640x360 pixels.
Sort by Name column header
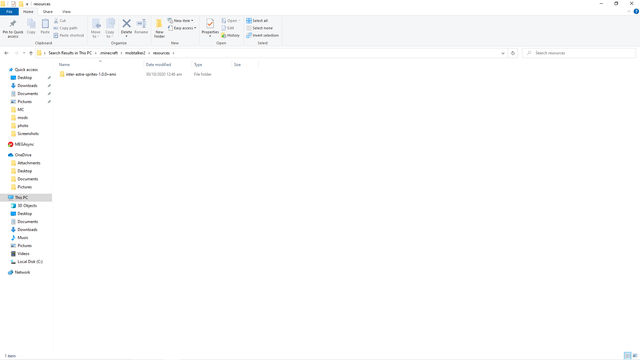(64, 64)
